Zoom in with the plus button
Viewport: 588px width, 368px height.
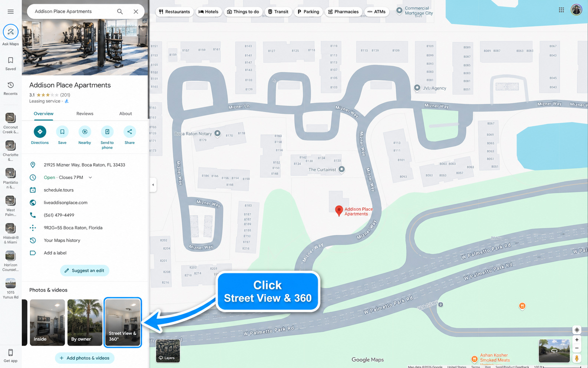pos(577,339)
